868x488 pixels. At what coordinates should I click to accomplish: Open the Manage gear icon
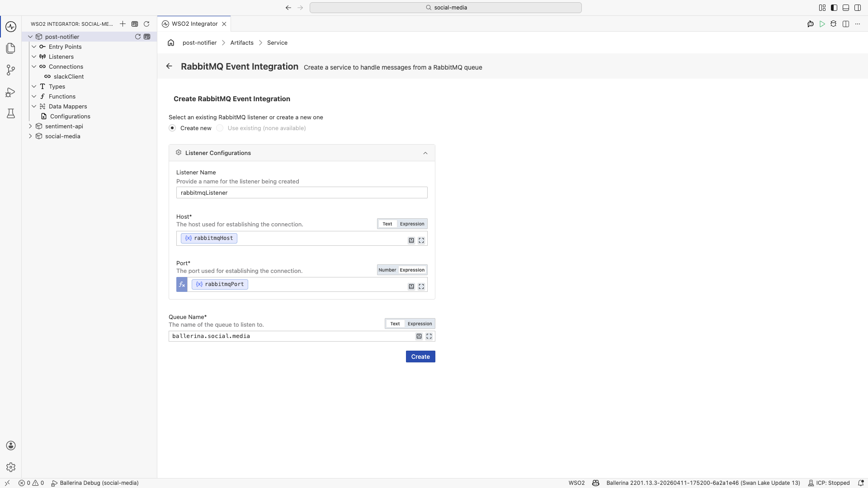(11, 467)
